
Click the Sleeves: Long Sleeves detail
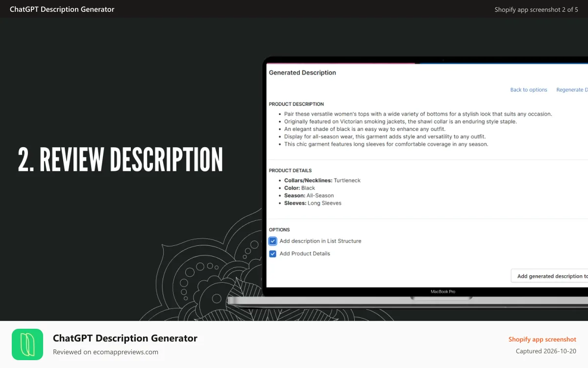pyautogui.click(x=313, y=203)
